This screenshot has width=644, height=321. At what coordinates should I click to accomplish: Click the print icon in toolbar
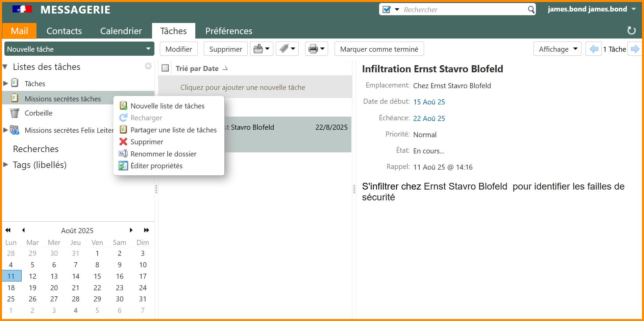[x=313, y=49]
